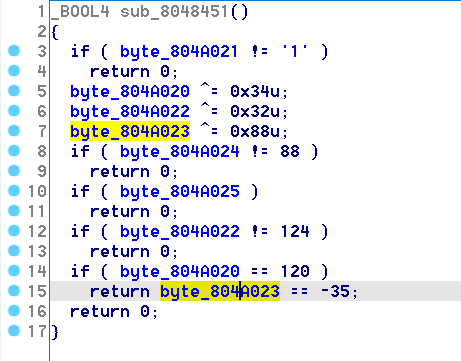461x361 pixels.
Task: Select the 'return 0;' statement on line 11
Action: point(134,212)
